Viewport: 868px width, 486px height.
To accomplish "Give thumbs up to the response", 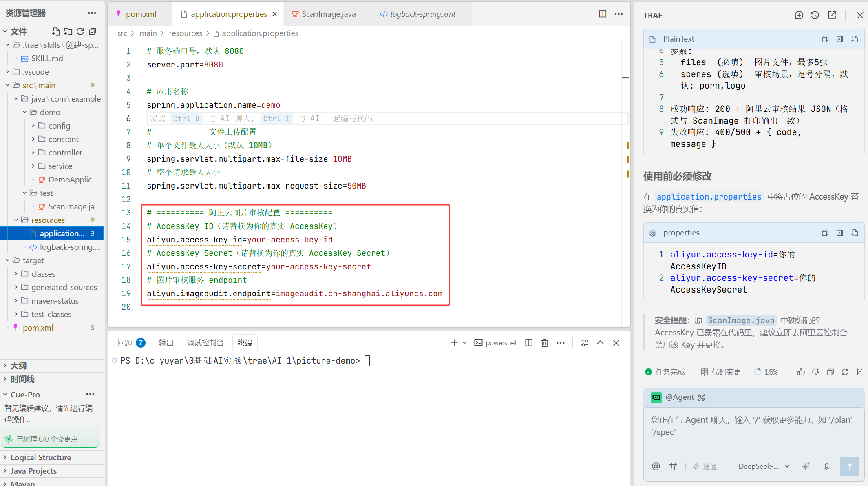I will 801,372.
